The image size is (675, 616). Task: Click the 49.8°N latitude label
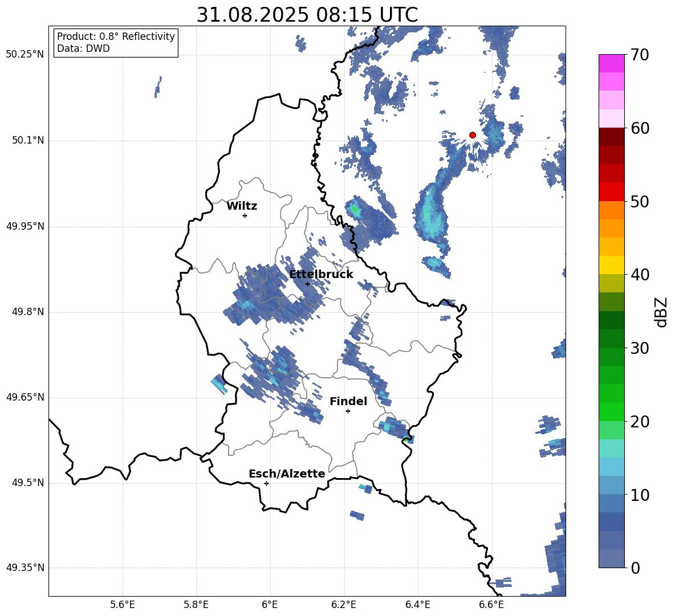(27, 312)
